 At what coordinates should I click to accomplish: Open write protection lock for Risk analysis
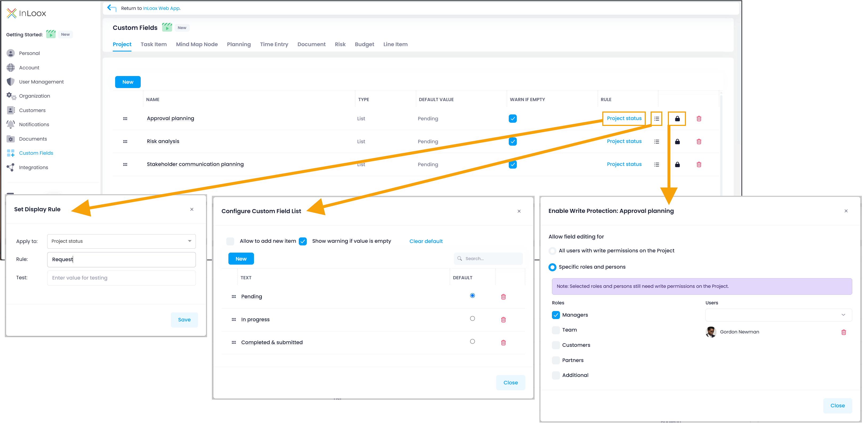coord(677,141)
